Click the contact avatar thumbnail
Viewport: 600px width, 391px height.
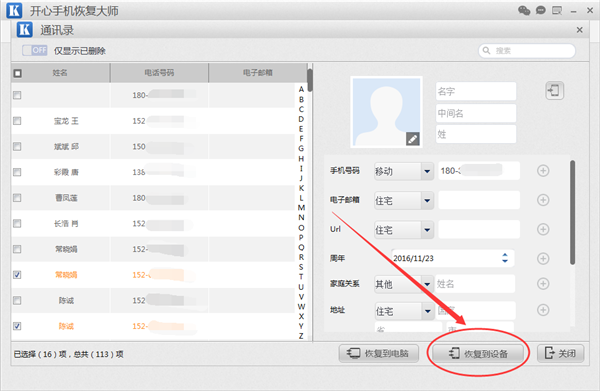pos(386,112)
